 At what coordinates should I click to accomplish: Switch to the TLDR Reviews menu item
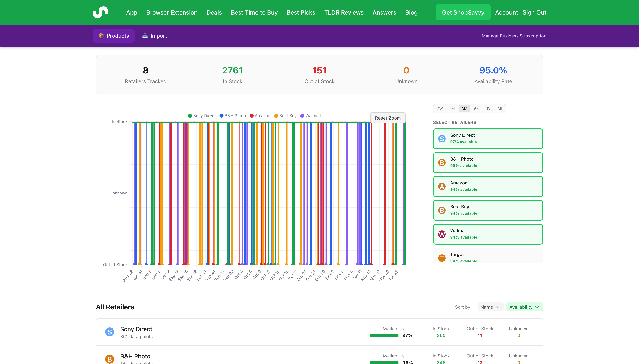[344, 12]
